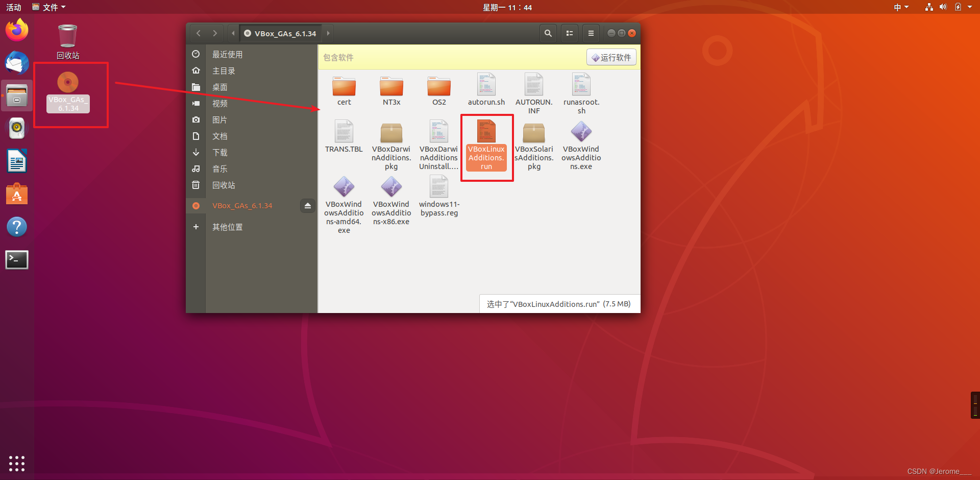Image resolution: width=980 pixels, height=480 pixels.
Task: Open the 文件 menu in the top bar
Action: click(48, 7)
